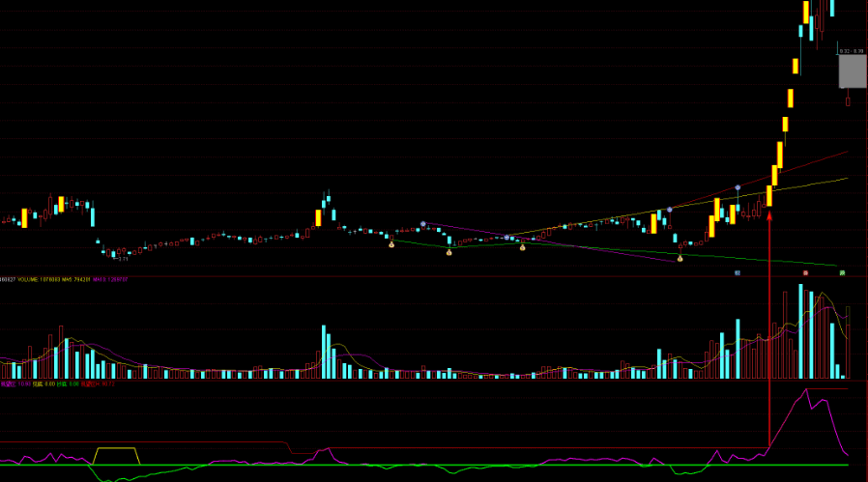868x482 pixels.
Task: Click the green badge icon under the price chart
Action: (842, 272)
